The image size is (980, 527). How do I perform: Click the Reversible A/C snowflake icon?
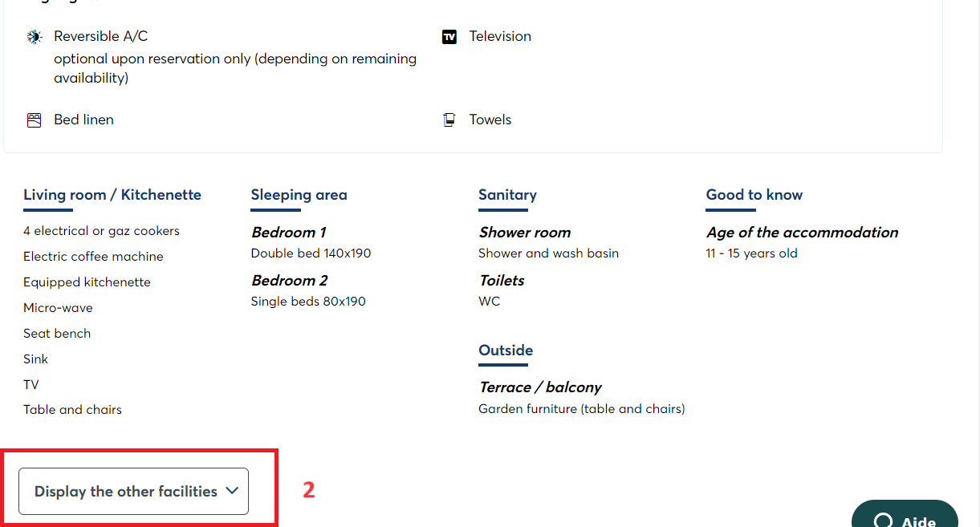click(34, 37)
